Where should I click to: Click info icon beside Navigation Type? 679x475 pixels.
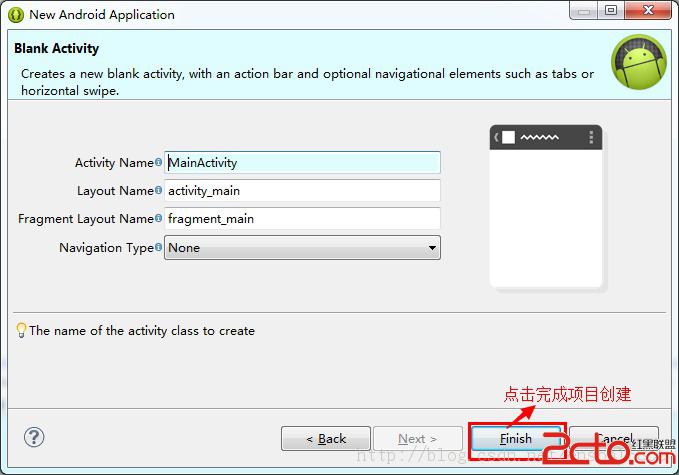pyautogui.click(x=158, y=247)
